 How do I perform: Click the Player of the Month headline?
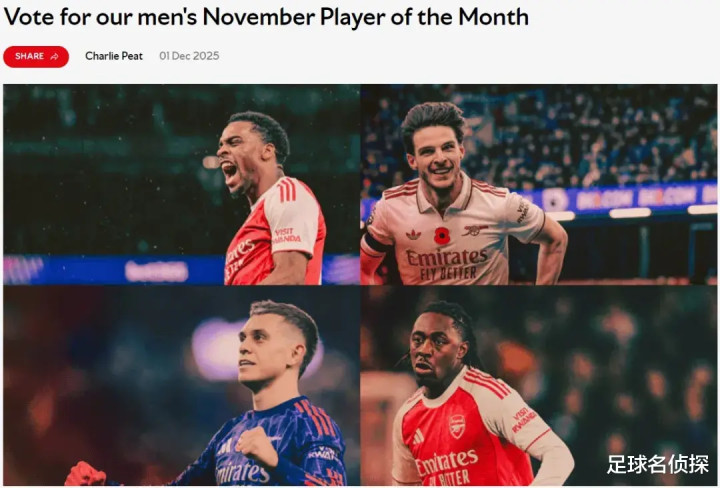coord(266,17)
